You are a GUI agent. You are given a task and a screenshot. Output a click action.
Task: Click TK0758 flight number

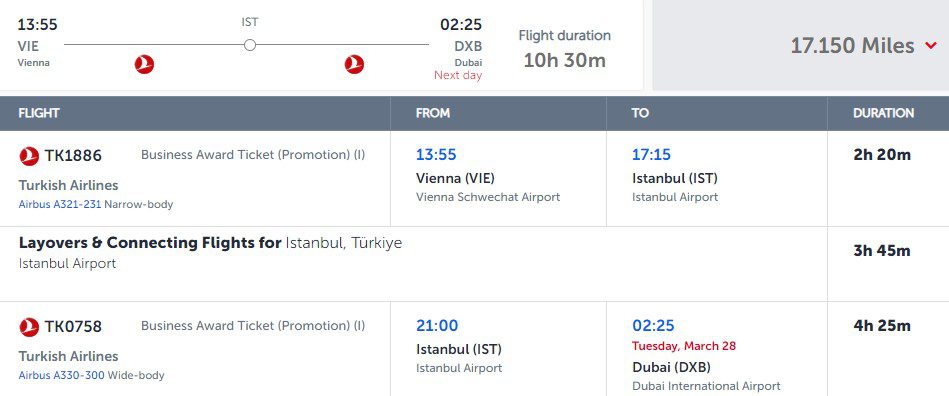click(x=73, y=327)
